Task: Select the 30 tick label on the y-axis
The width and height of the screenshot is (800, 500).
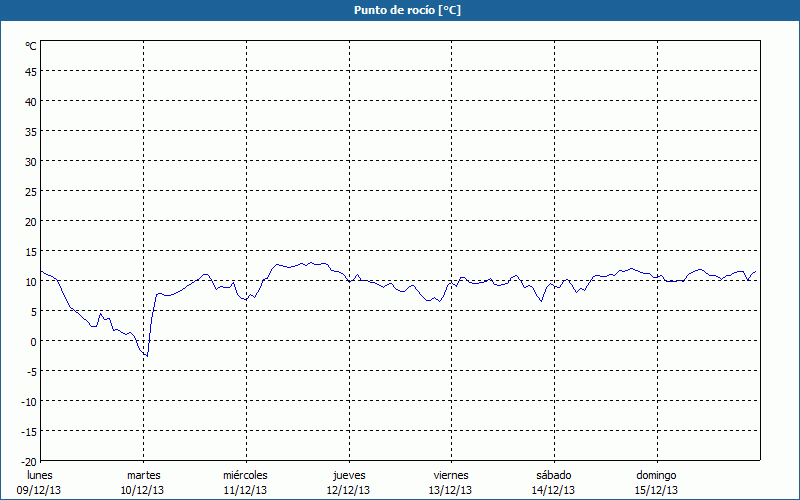Action: 30,161
